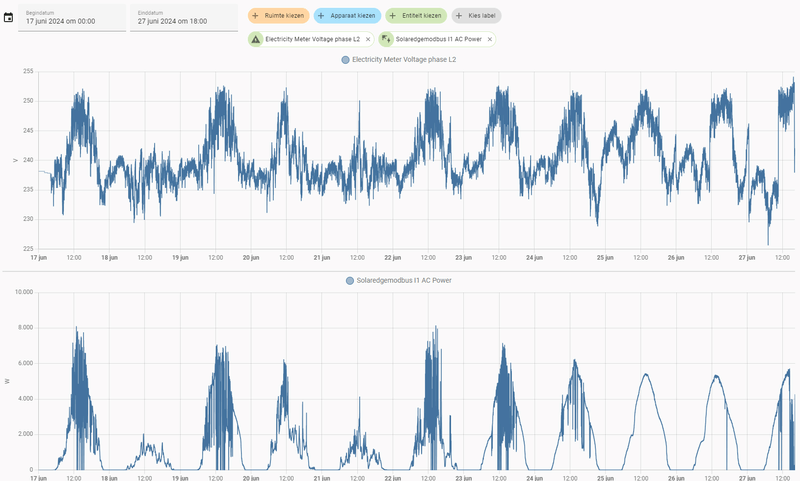Viewport: 800px width, 481px height.
Task: Remove the Solaredgemodbus I1 AC Power chip
Action: 490,39
